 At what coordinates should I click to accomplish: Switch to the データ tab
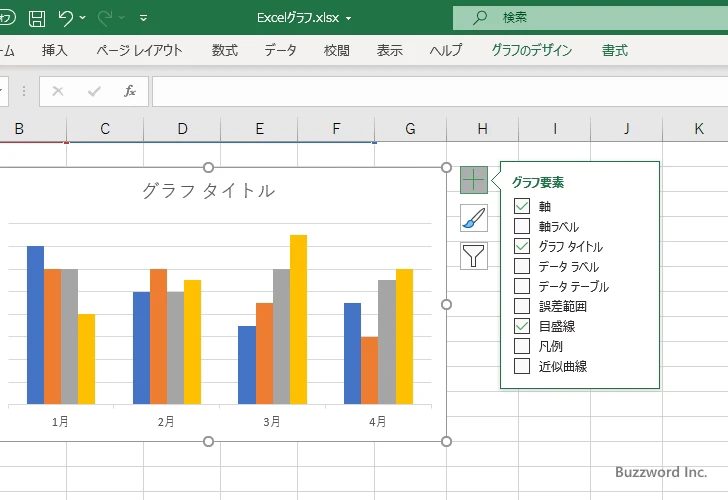[x=280, y=50]
